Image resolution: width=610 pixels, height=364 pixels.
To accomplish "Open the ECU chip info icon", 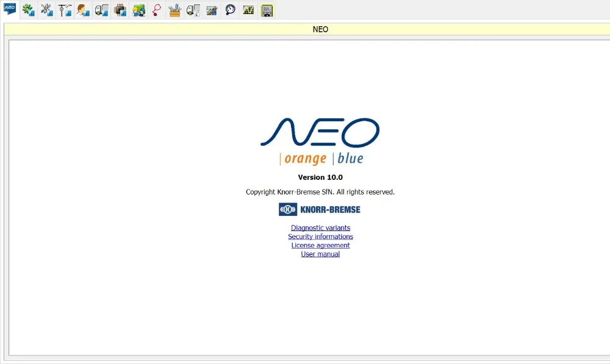I will pos(120,10).
